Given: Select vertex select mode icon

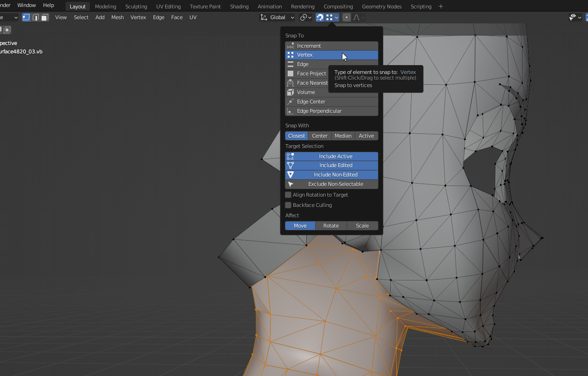Looking at the screenshot, I should (26, 17).
